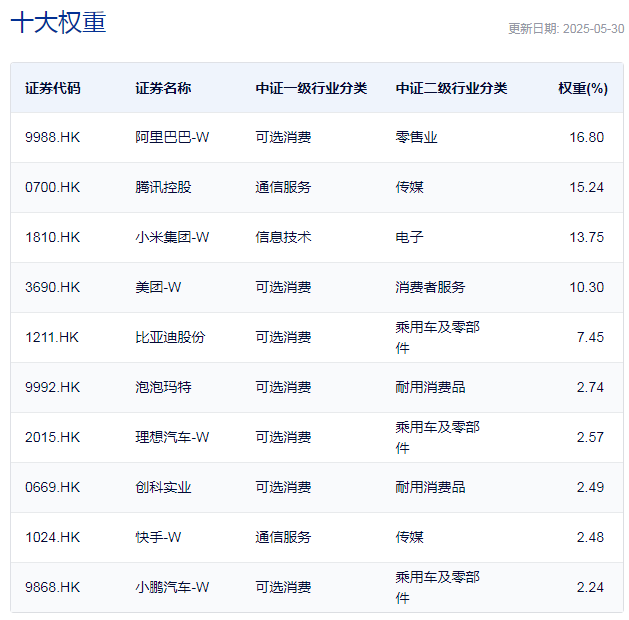Select stock code 0700.HK

tap(53, 187)
